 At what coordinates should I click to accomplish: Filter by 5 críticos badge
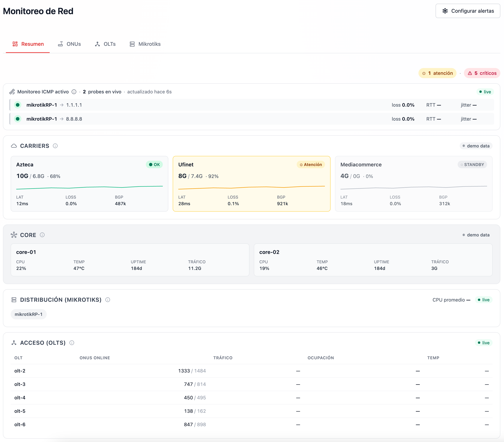[x=482, y=73]
